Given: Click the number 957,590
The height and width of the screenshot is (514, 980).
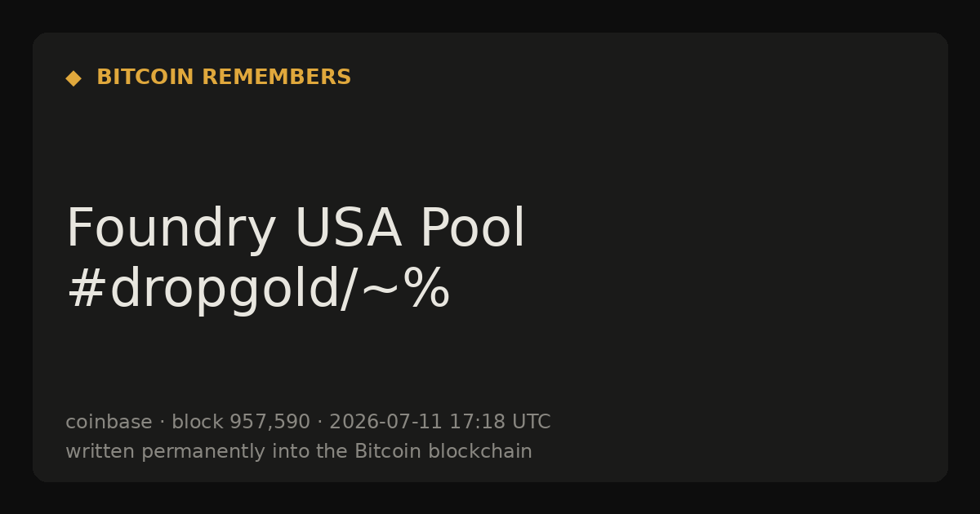Looking at the screenshot, I should pyautogui.click(x=269, y=423).
